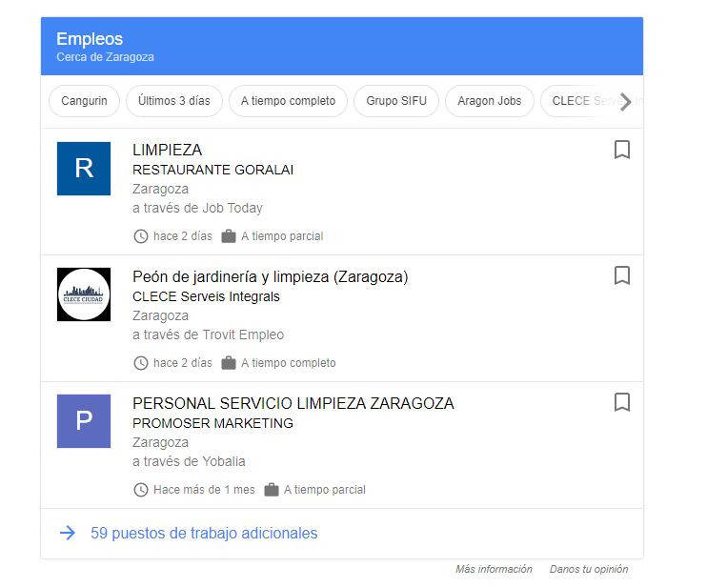Click the partially hidden CLECE filter chip

coord(576,101)
